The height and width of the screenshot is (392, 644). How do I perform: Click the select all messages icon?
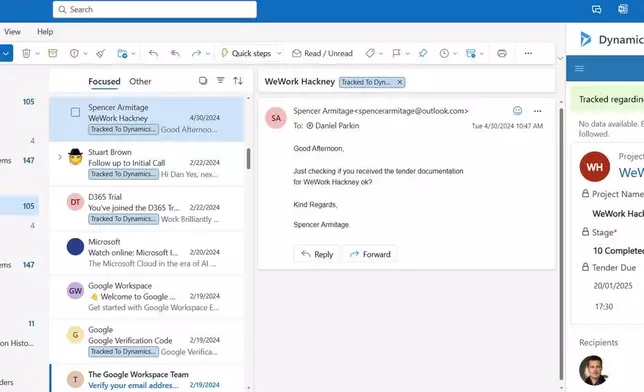[x=203, y=81]
